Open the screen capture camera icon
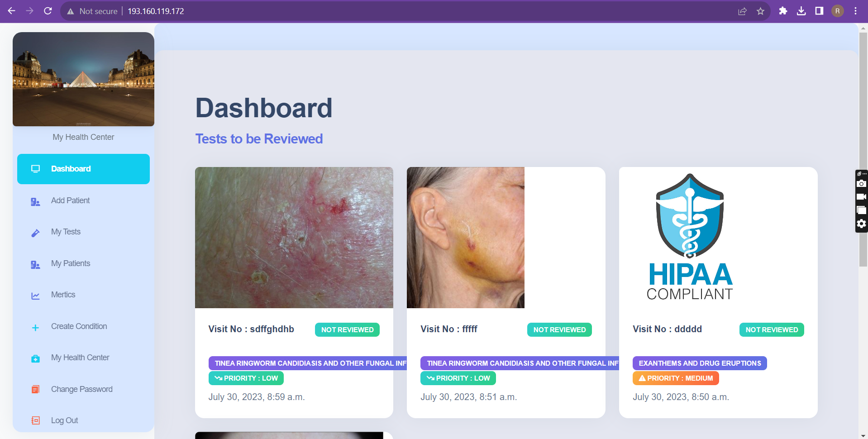This screenshot has width=868, height=439. (861, 183)
